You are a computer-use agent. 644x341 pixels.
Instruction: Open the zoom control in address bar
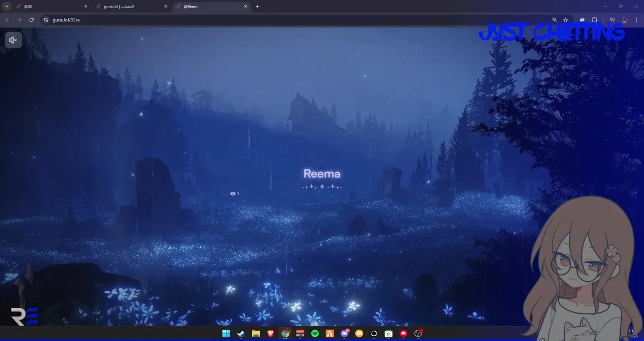point(555,20)
